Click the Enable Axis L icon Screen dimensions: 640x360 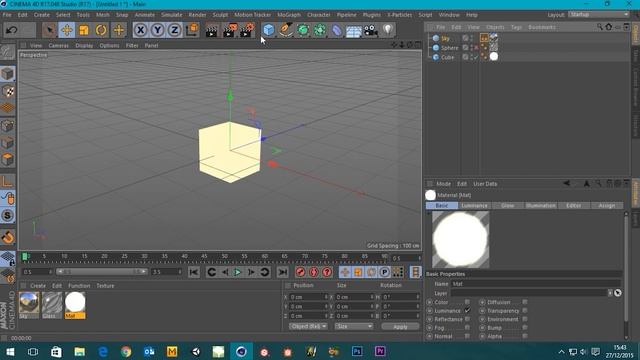point(8,181)
